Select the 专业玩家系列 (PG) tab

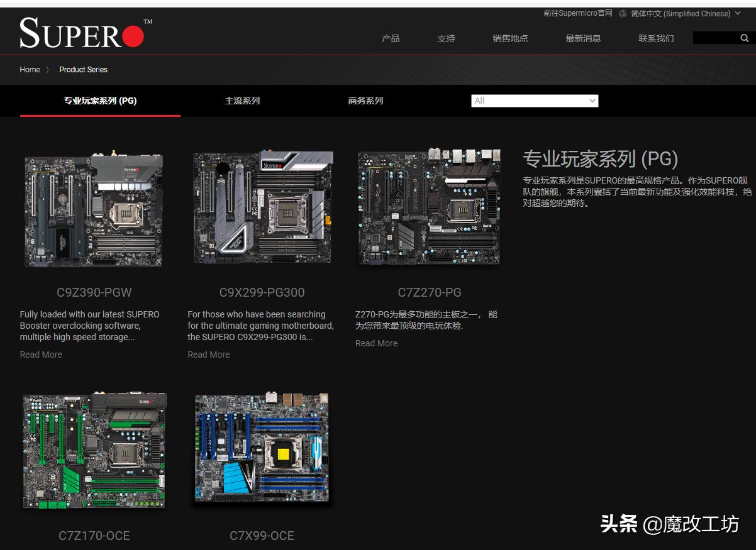(x=101, y=101)
